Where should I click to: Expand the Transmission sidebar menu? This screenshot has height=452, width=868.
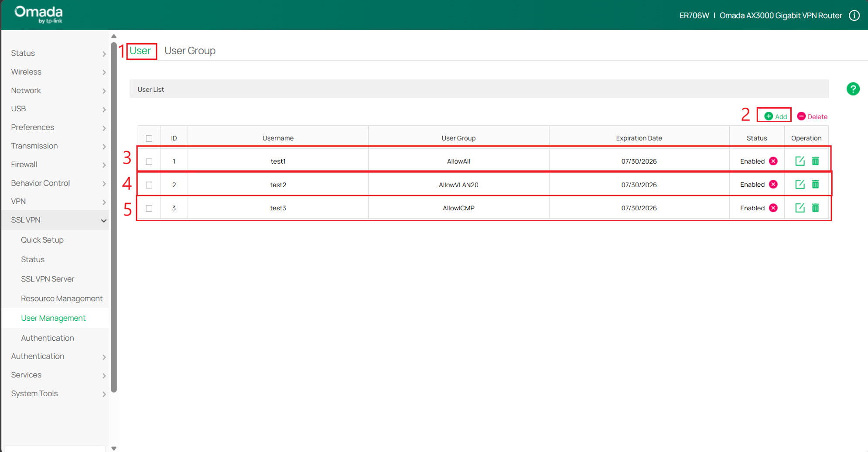55,146
